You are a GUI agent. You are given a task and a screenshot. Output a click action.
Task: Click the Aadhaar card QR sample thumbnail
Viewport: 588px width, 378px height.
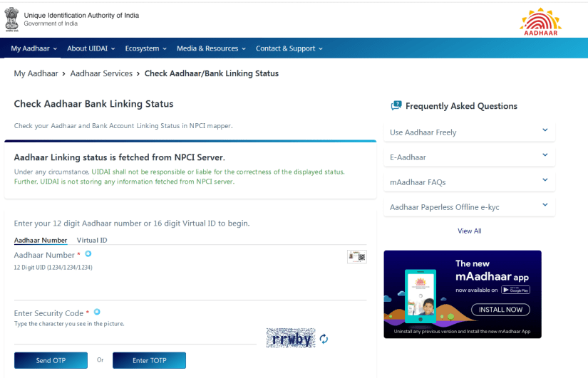click(x=356, y=256)
